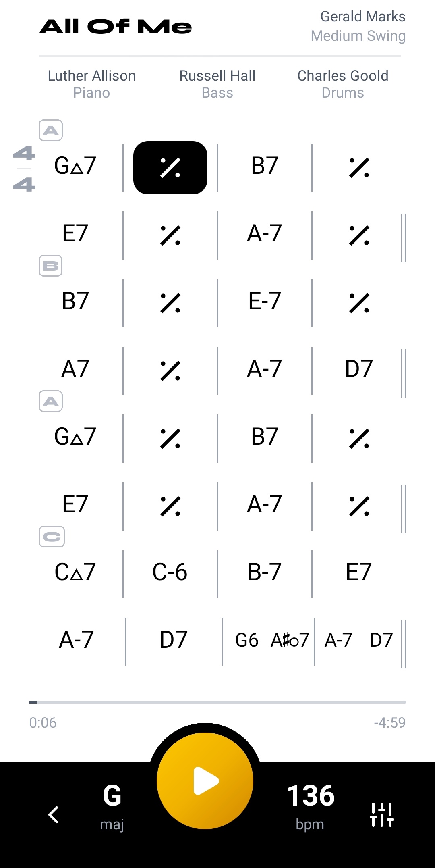Viewport: 435px width, 868px height.
Task: Tap the E-7 chord measure
Action: point(265,301)
